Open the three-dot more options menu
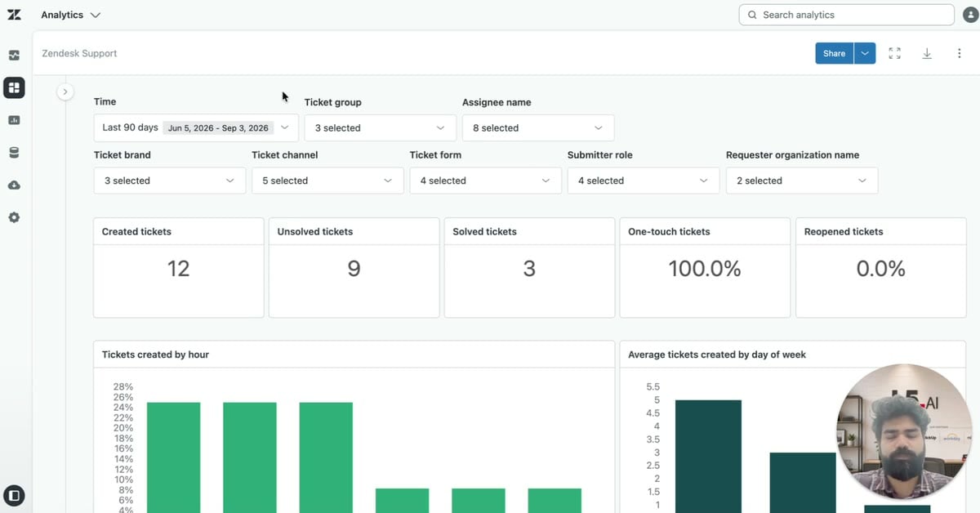Viewport: 980px width, 513px height. tap(959, 53)
